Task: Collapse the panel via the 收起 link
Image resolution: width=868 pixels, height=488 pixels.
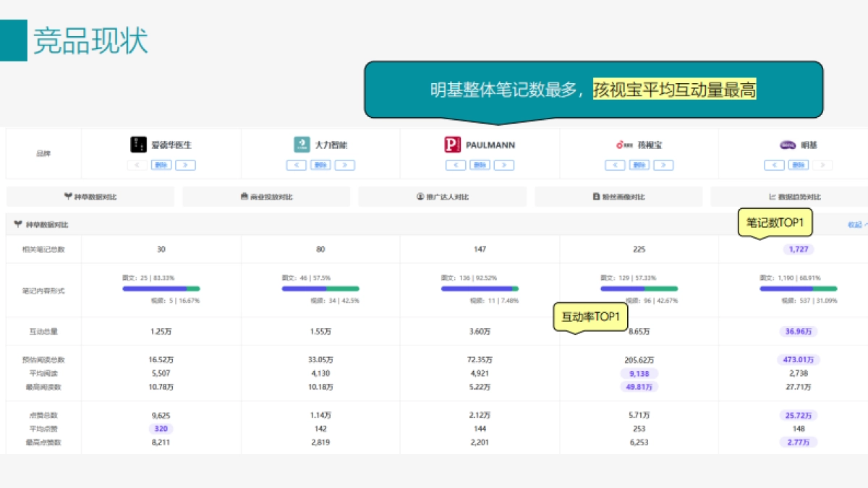Action: (855, 223)
